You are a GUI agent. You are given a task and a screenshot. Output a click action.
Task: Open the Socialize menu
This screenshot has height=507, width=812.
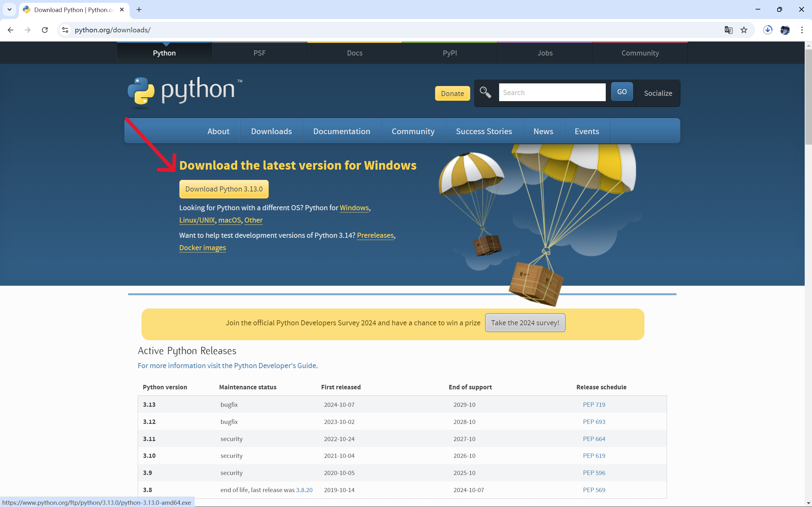[x=658, y=93]
